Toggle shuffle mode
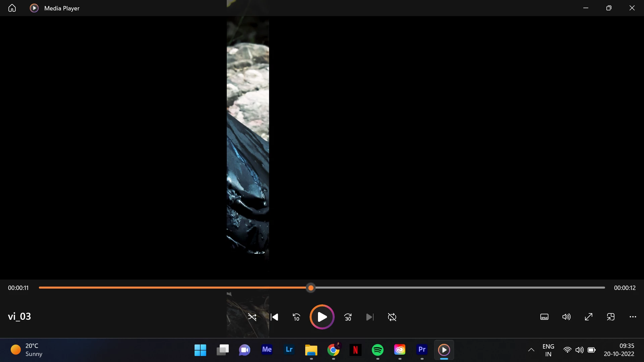The height and width of the screenshot is (362, 644). click(252, 317)
